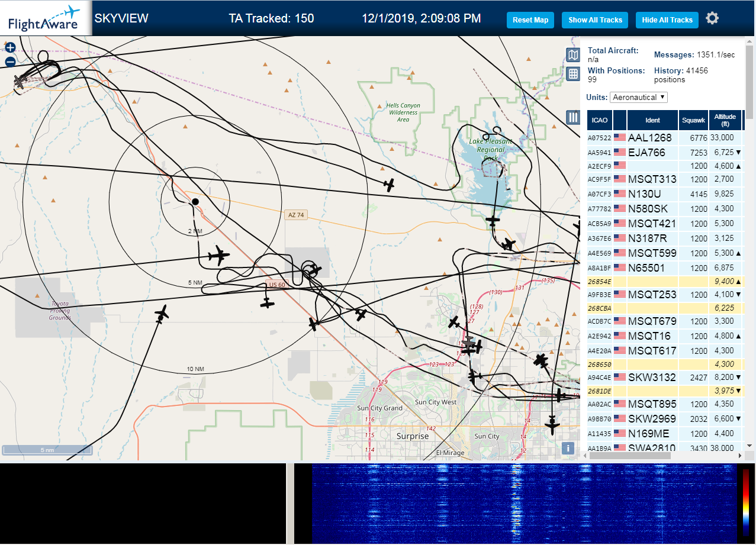Select the MSQT895 aircraft row
Image resolution: width=756 pixels, height=545 pixels.
click(x=664, y=404)
